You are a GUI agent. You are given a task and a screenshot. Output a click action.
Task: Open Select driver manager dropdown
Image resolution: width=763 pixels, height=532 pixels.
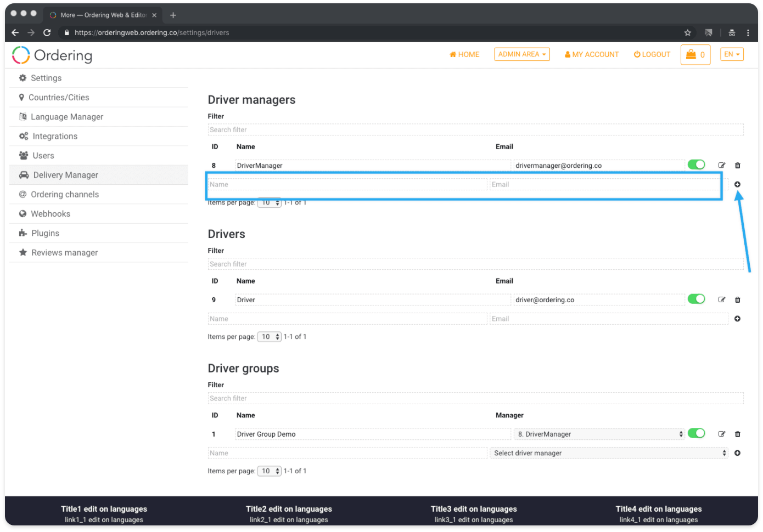609,453
